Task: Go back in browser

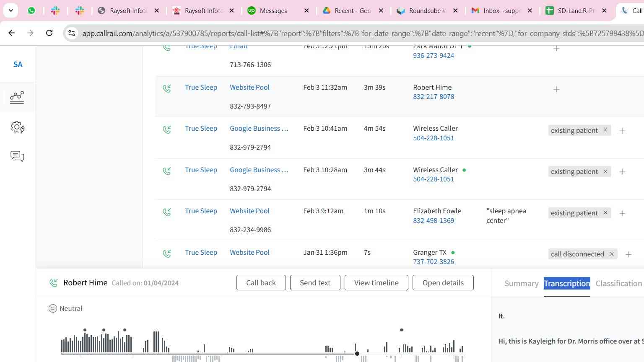Action: pyautogui.click(x=12, y=33)
